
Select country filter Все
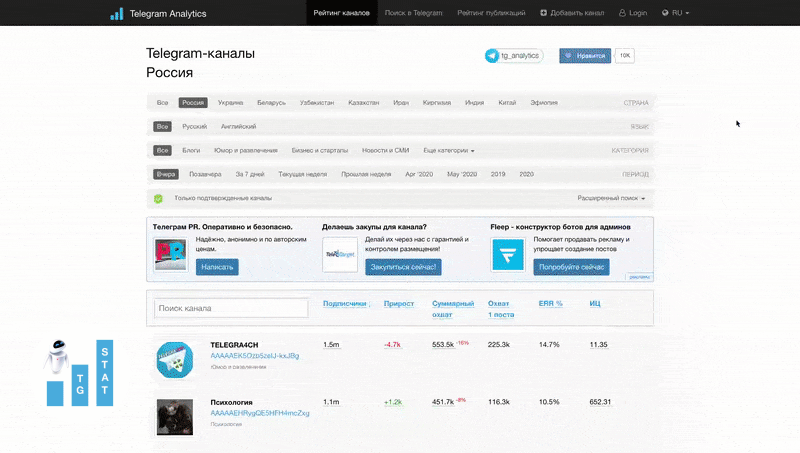pyautogui.click(x=162, y=103)
